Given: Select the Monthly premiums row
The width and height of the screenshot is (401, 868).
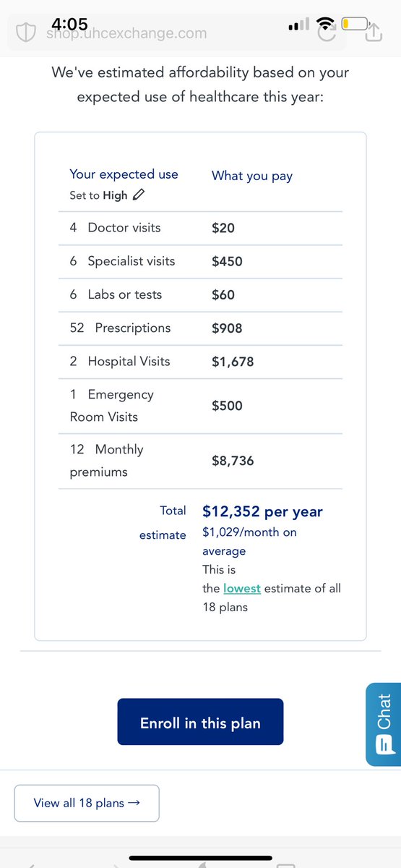Looking at the screenshot, I should 200,461.
